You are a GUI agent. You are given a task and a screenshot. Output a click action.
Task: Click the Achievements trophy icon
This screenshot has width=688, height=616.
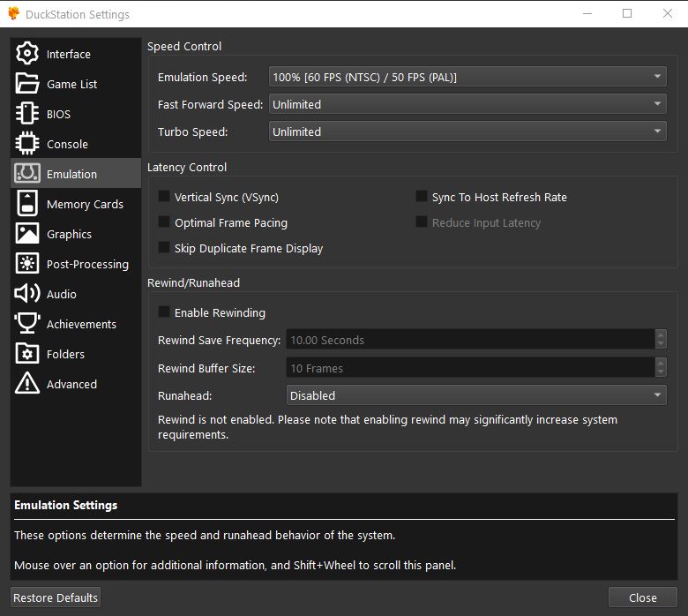coord(27,324)
